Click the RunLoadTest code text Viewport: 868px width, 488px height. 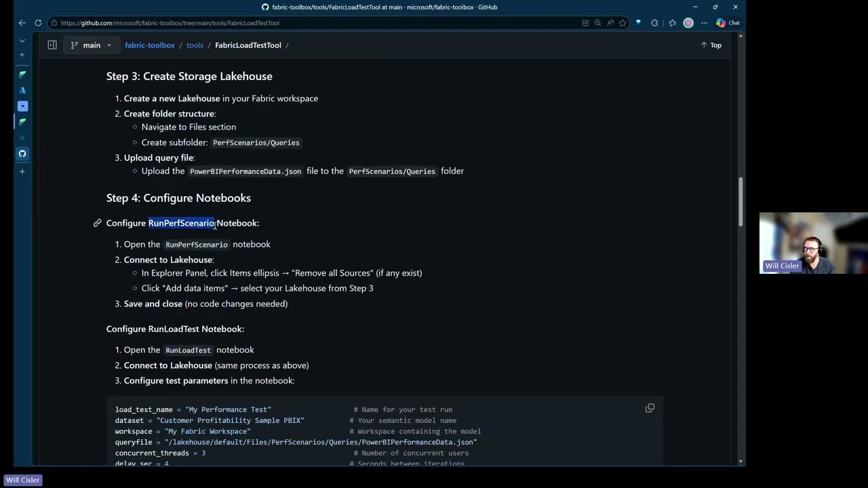click(x=189, y=350)
